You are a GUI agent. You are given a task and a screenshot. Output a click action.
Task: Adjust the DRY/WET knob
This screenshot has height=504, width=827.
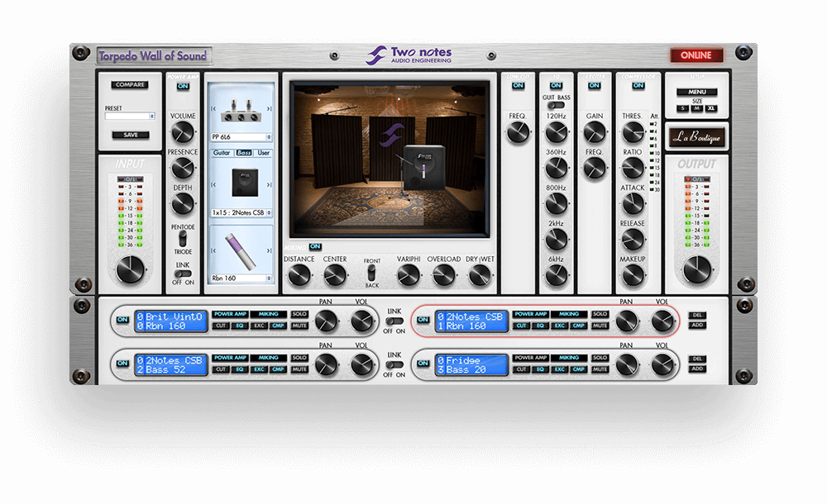pos(480,275)
